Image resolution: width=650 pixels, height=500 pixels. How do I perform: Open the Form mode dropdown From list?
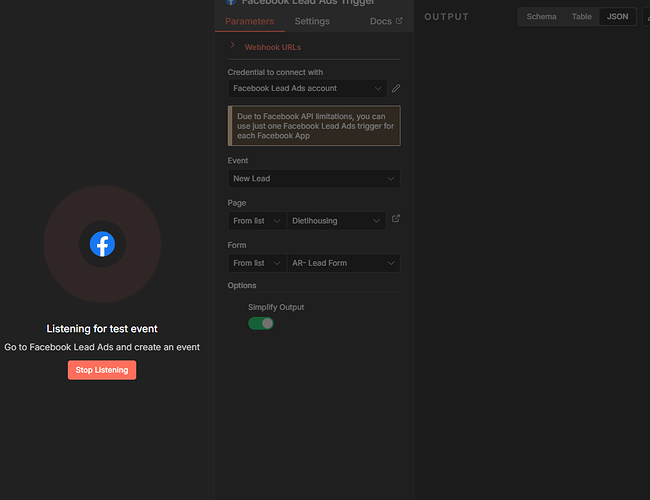coord(257,263)
